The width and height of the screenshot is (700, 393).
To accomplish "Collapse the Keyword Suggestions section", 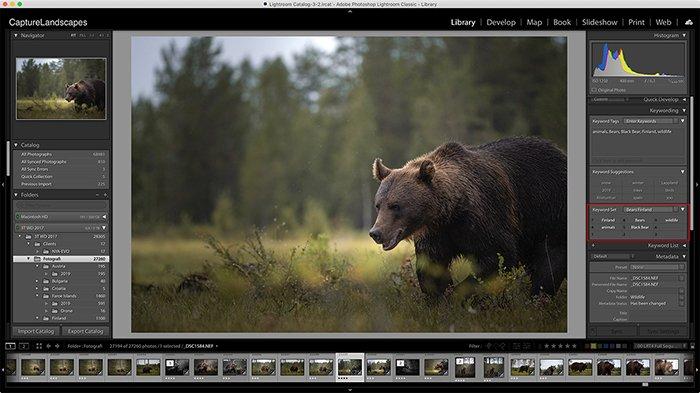I will coord(683,172).
